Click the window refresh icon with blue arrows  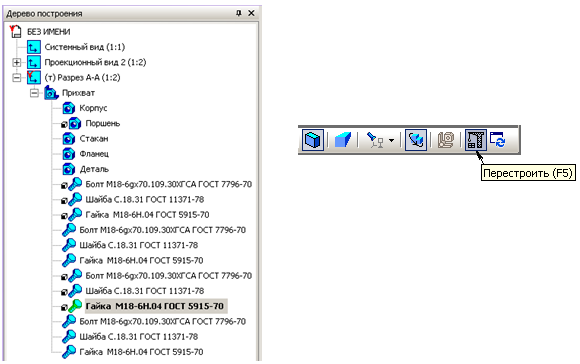click(498, 140)
